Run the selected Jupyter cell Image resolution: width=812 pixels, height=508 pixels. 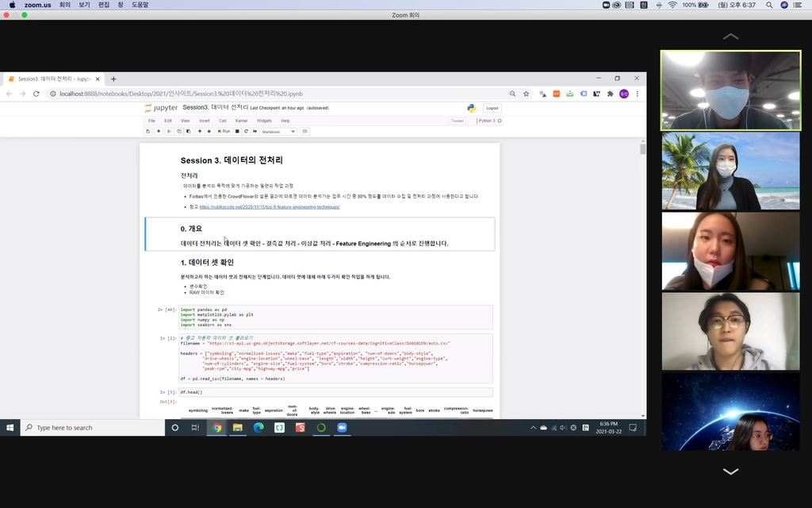(224, 132)
